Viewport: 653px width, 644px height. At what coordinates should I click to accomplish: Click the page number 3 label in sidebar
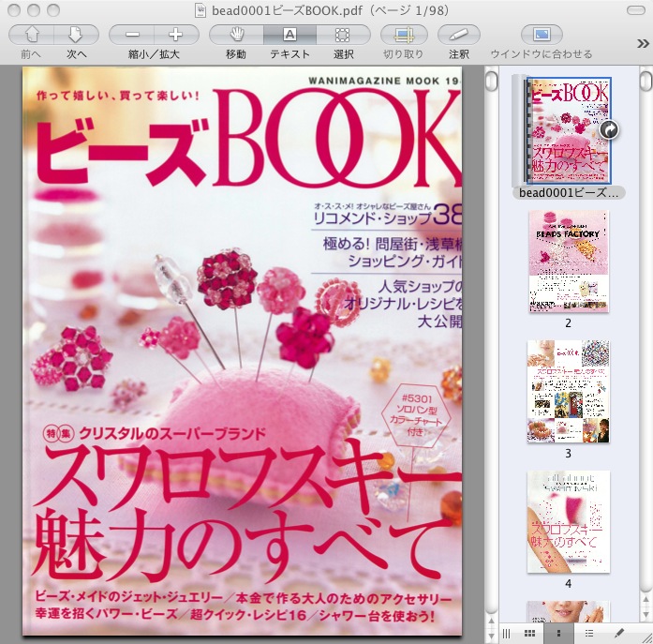click(x=569, y=453)
